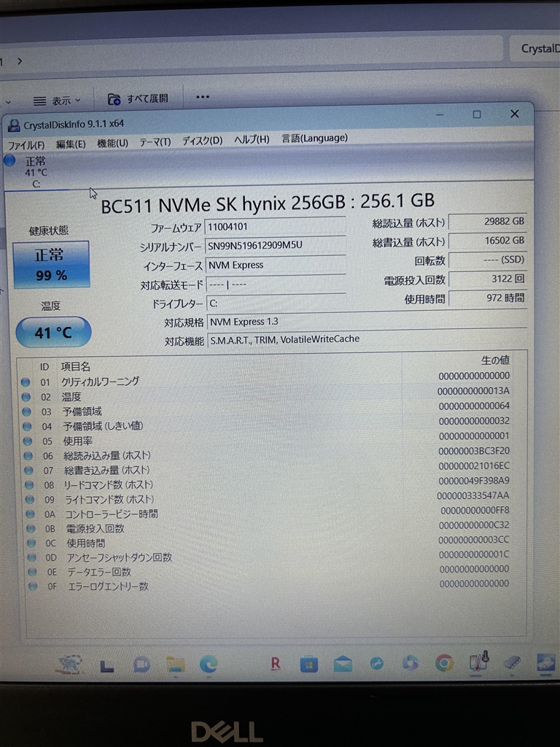Click the status dot for 03 予備領域
Screen dimensions: 560x747
coord(27,411)
